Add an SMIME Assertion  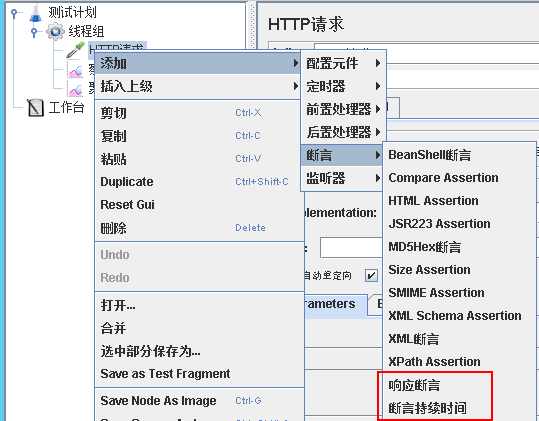(x=459, y=293)
